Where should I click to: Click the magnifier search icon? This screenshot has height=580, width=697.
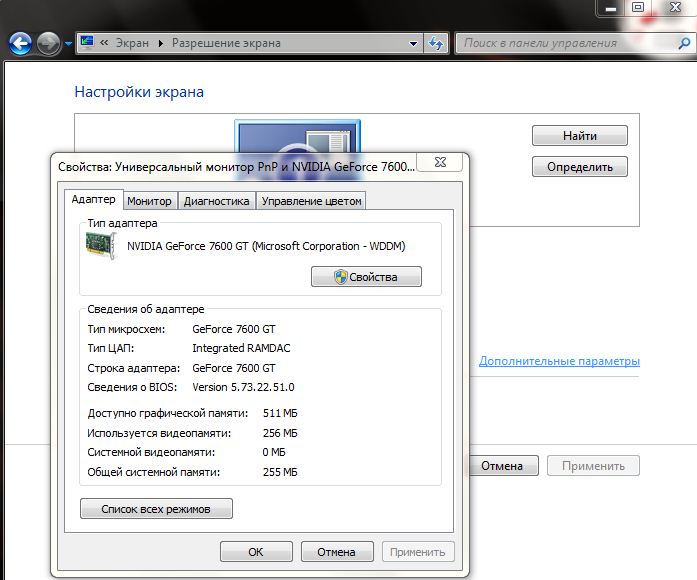click(x=684, y=43)
